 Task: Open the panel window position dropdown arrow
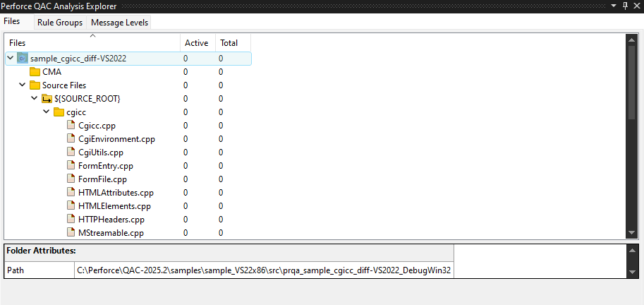click(613, 6)
